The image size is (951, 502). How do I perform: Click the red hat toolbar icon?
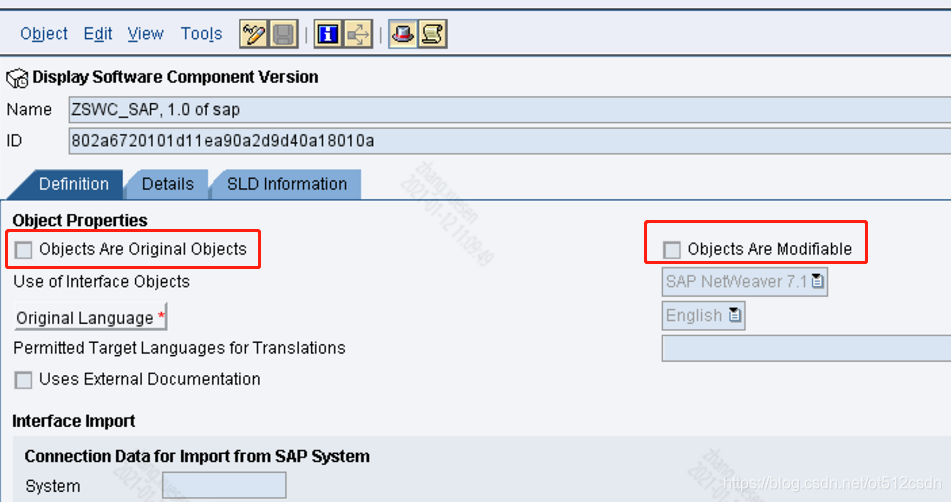point(403,34)
